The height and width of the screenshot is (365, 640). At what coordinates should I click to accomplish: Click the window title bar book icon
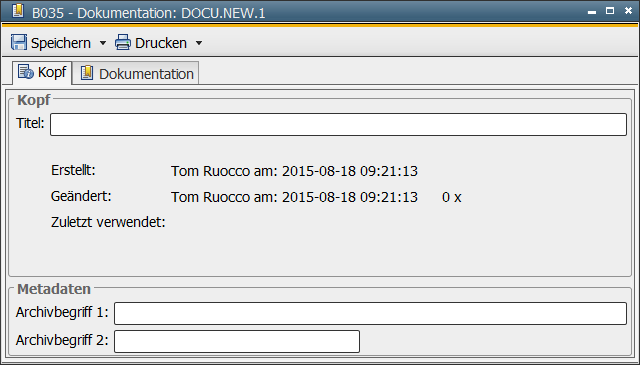click(x=18, y=11)
